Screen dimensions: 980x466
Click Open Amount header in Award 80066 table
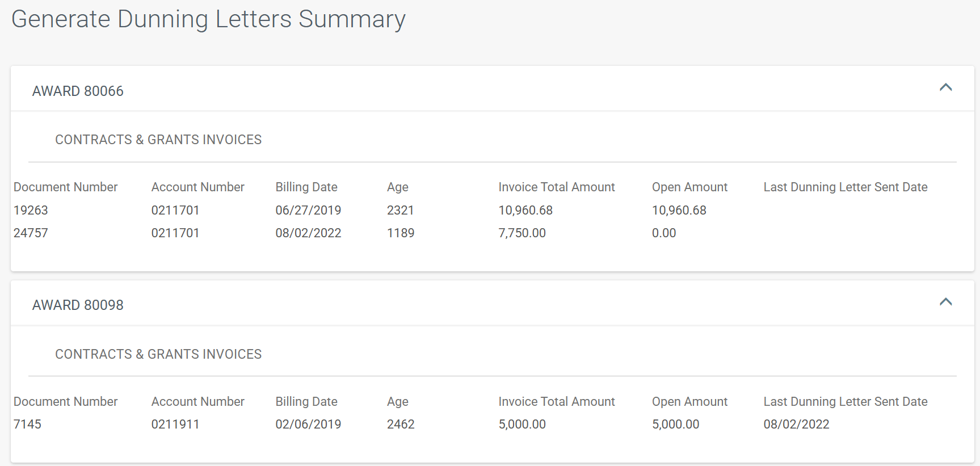click(689, 187)
